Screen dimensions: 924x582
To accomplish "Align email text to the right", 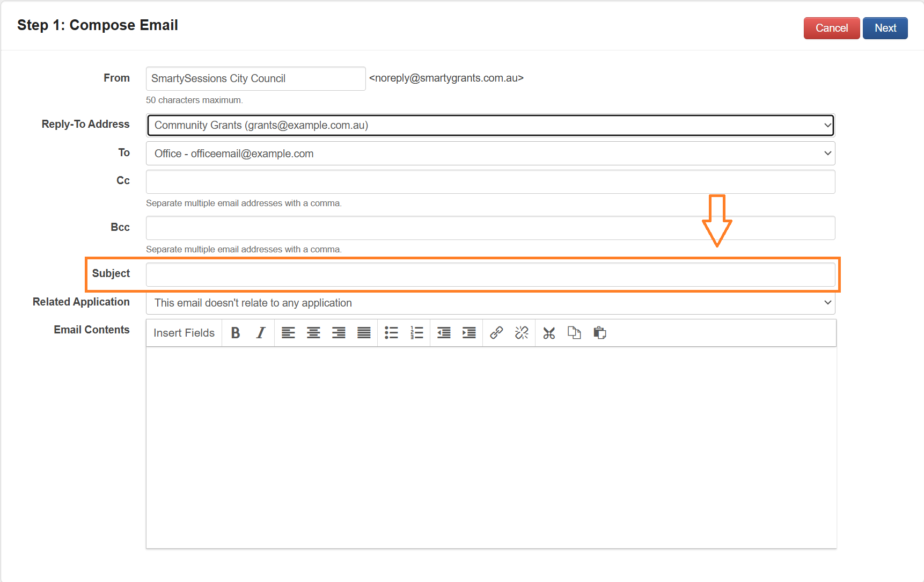I will 339,333.
